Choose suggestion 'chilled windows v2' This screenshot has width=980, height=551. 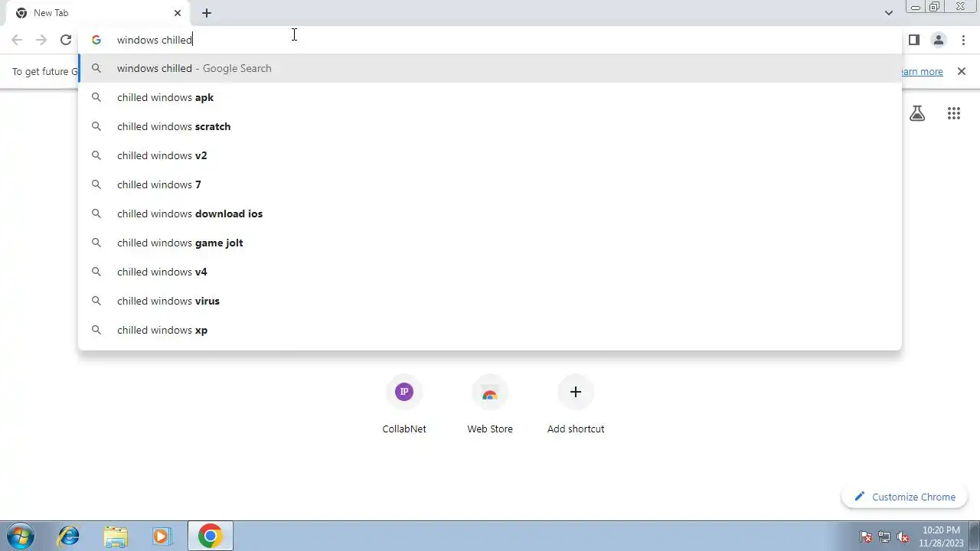490,155
